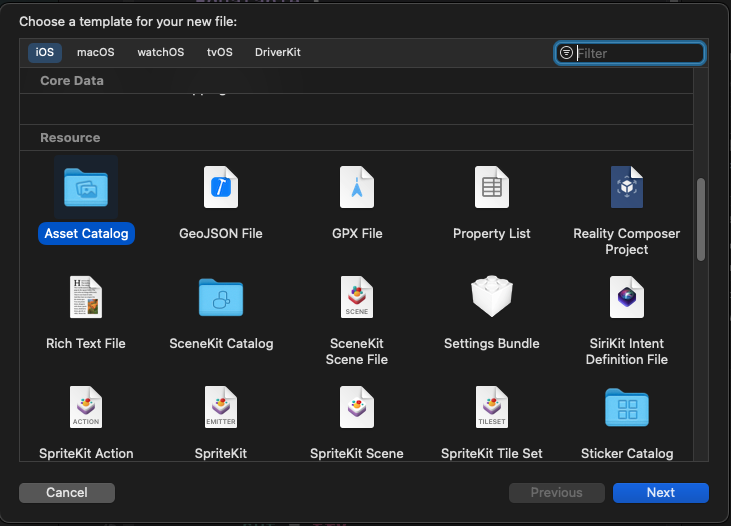Click the template list vertical scrollbar thumb
Screen dimensions: 731x526
(x=701, y=219)
